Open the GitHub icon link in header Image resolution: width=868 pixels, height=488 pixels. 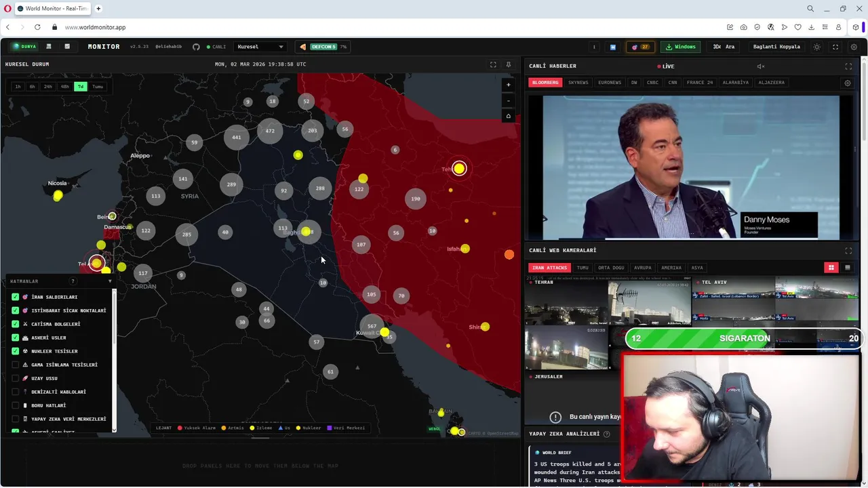(196, 47)
